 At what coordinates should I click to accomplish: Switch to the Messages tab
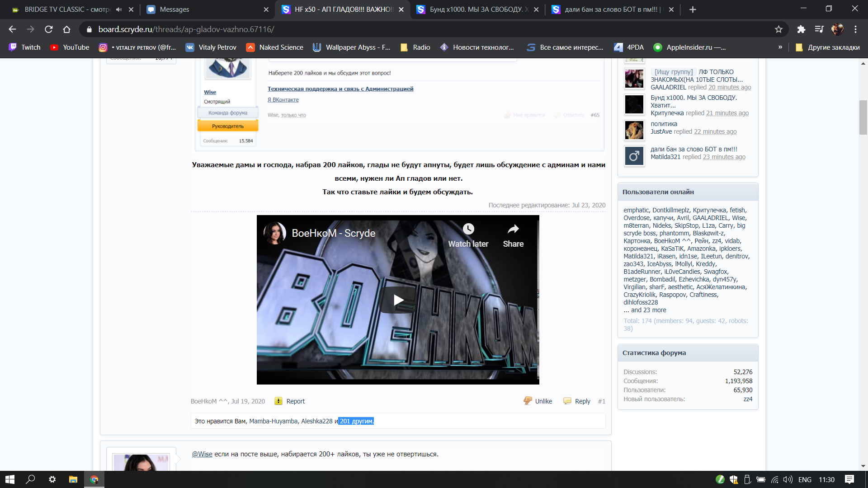175,9
